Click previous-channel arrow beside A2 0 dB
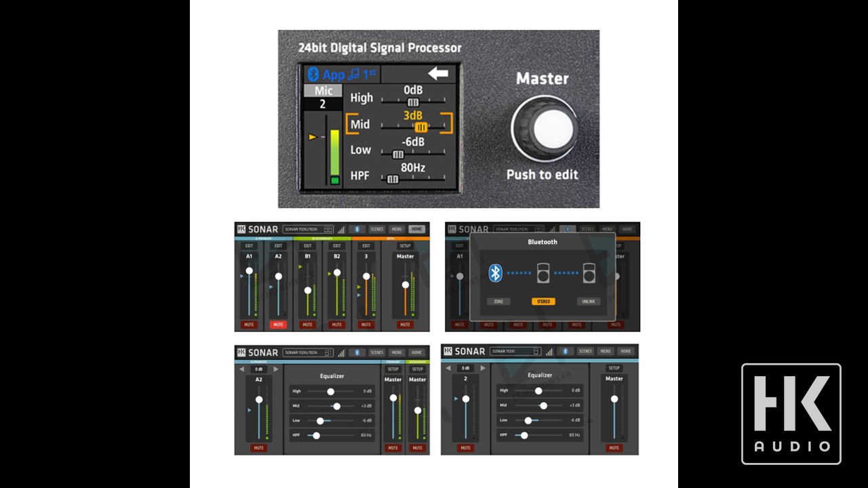Viewport: 868px width, 488px height. [x=242, y=369]
